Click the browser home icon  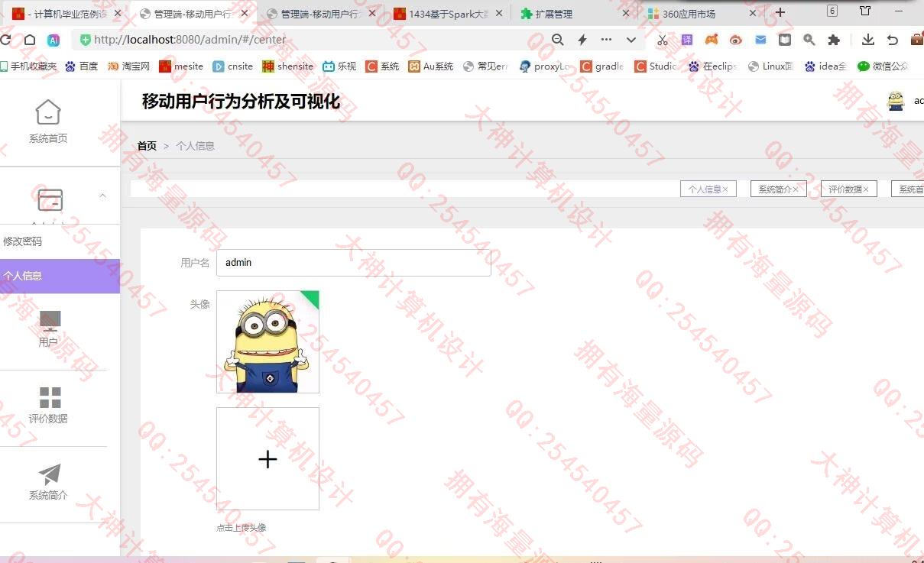pyautogui.click(x=29, y=40)
